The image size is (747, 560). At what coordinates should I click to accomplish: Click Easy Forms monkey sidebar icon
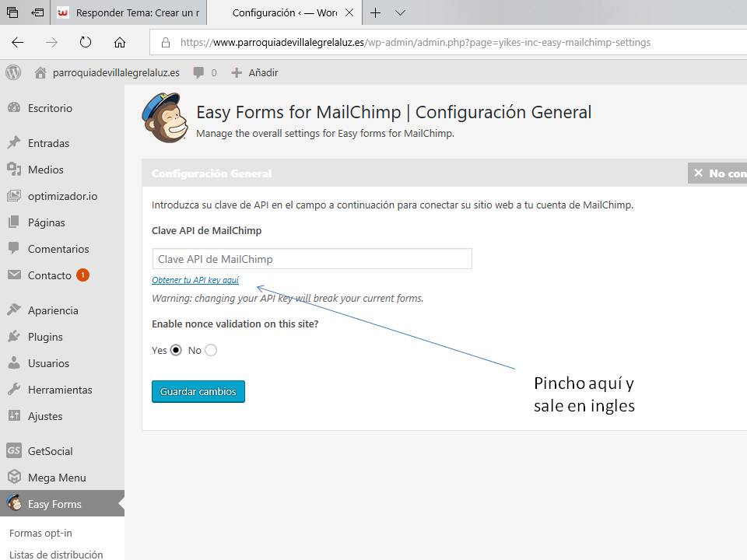point(14,503)
